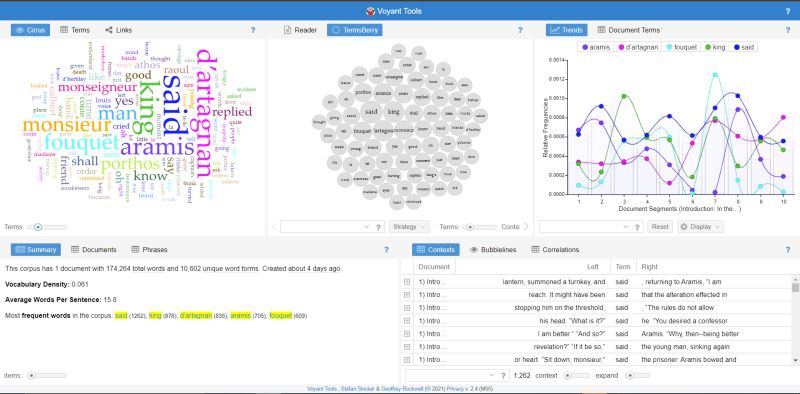800x394 pixels.
Task: Open the Privacy link in footer
Action: 455,389
